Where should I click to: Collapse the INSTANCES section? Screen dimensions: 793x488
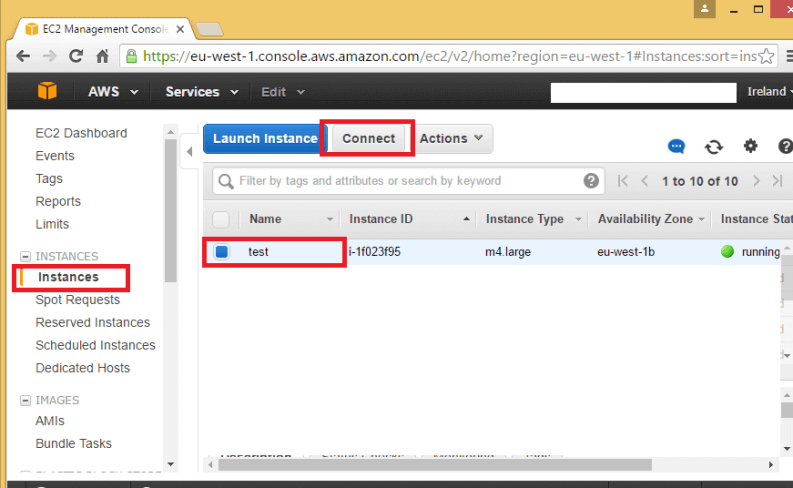[x=25, y=256]
